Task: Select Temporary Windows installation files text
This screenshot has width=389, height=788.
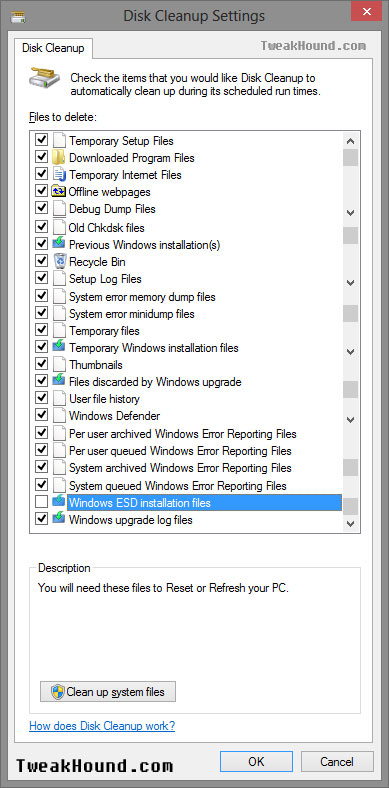Action: [x=154, y=348]
